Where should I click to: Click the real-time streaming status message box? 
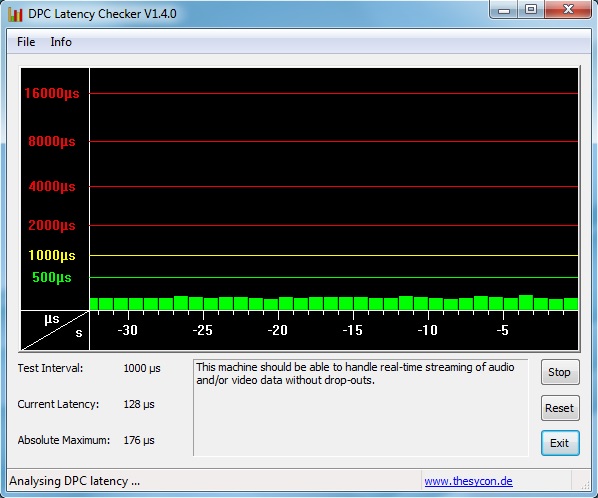coord(361,407)
